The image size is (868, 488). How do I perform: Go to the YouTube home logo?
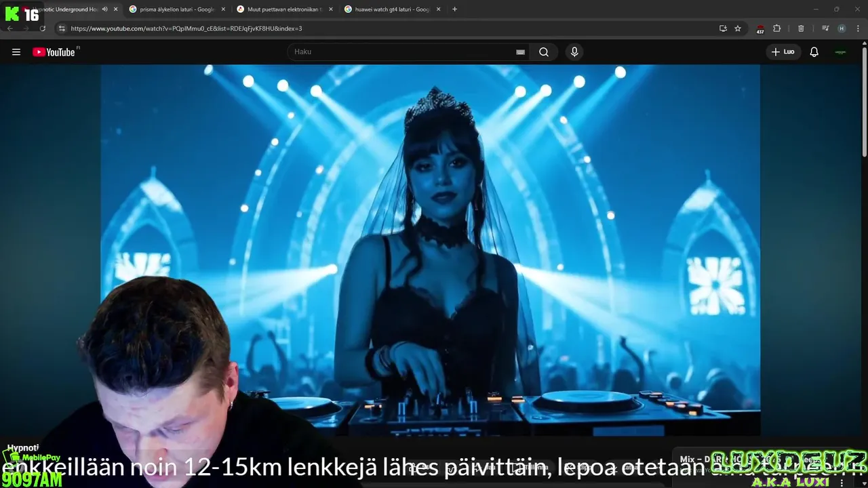point(54,52)
